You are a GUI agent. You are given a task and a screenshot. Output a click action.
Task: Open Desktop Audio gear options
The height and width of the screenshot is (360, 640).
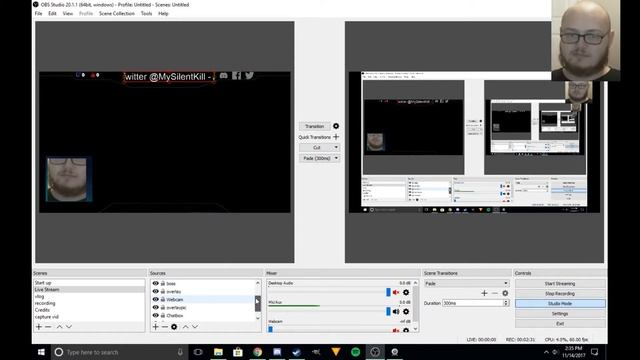(x=406, y=292)
